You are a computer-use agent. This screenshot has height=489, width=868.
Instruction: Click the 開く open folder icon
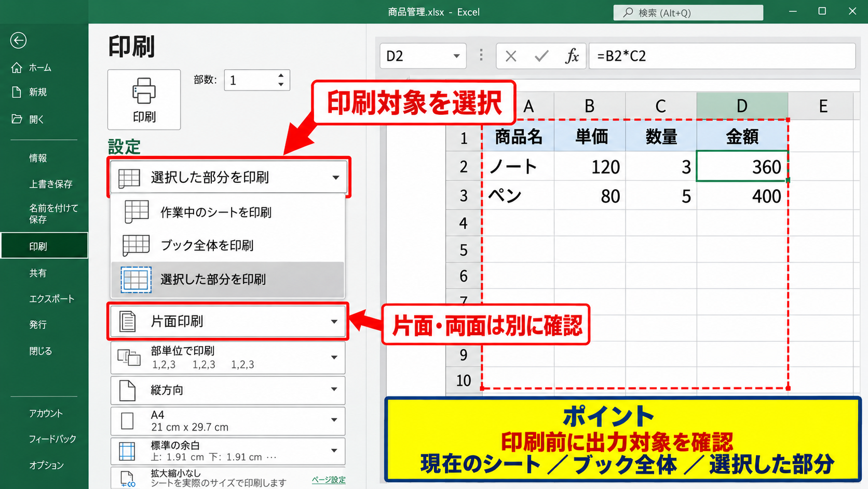pos(17,119)
